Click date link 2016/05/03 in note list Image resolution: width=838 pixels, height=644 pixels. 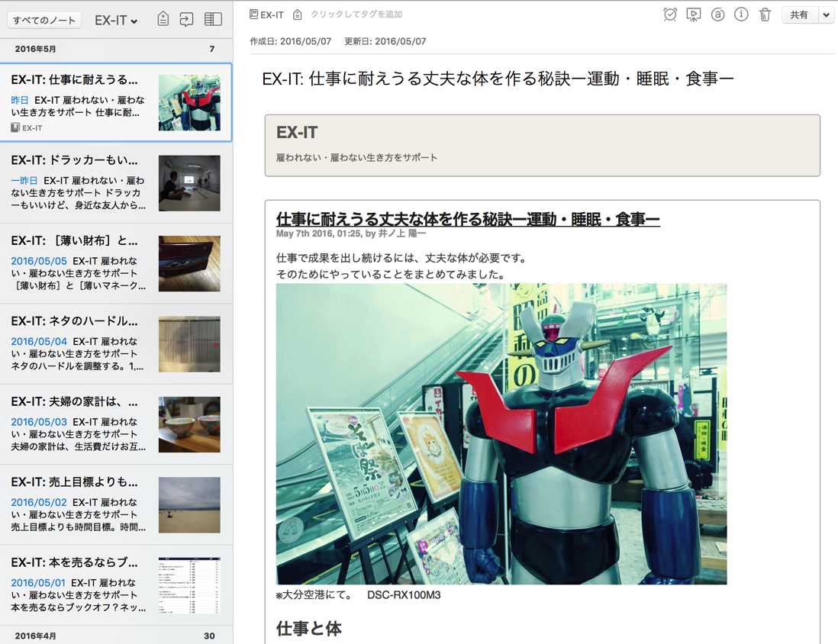(x=39, y=422)
